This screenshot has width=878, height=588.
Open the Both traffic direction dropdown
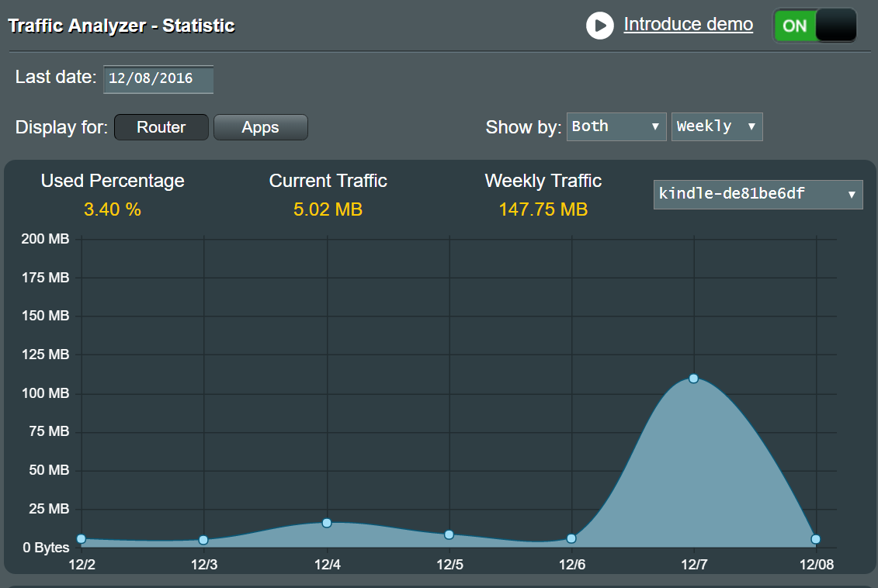click(616, 126)
